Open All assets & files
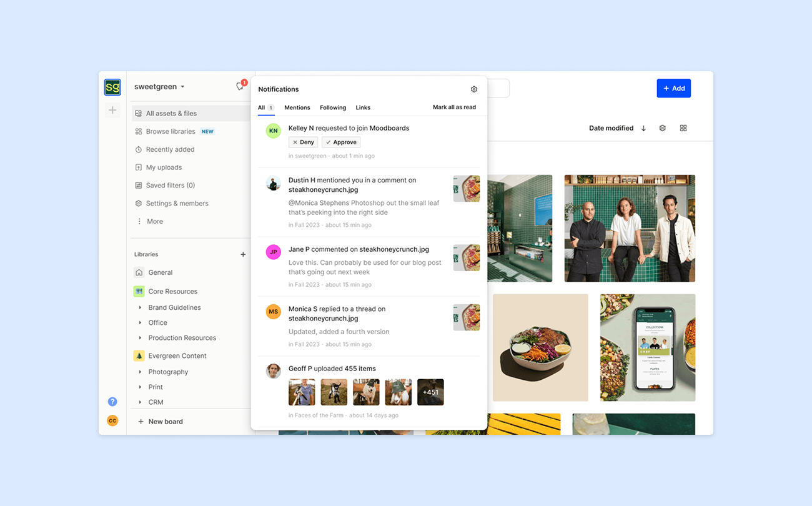 [x=191, y=113]
